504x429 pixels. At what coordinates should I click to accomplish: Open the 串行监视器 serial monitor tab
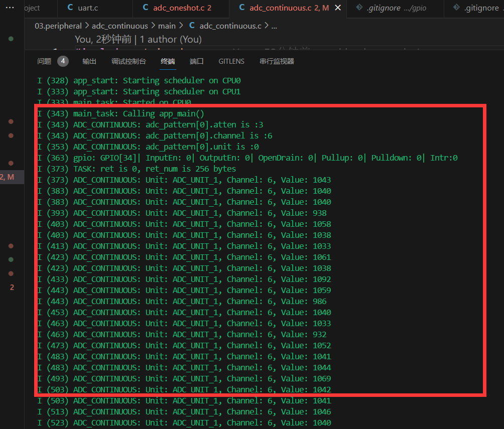click(277, 61)
